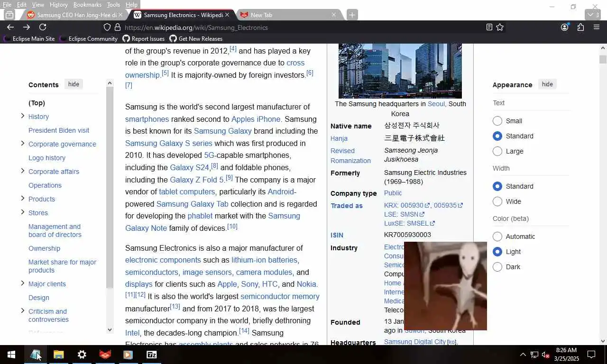Go back to the previous page
Screen dimensions: 607x364
[10, 27]
